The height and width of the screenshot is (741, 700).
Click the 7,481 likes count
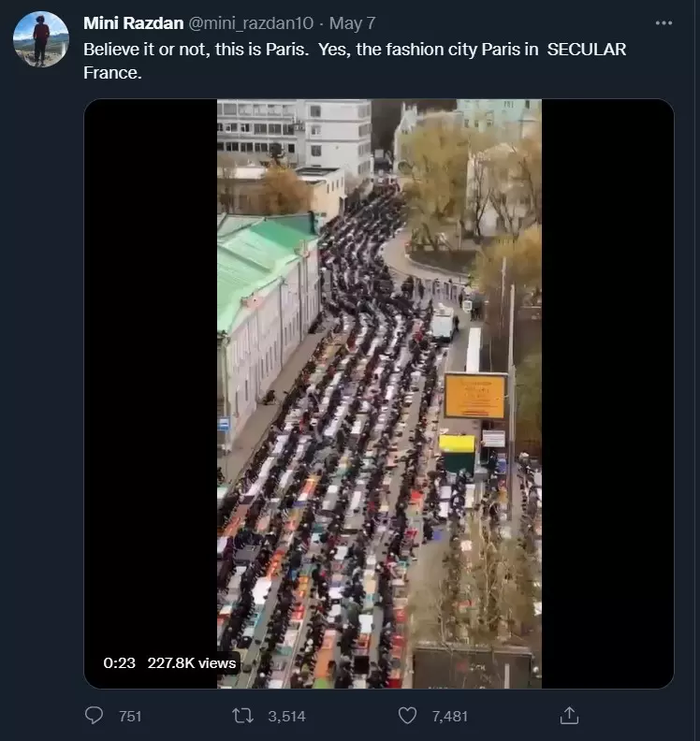click(x=449, y=717)
